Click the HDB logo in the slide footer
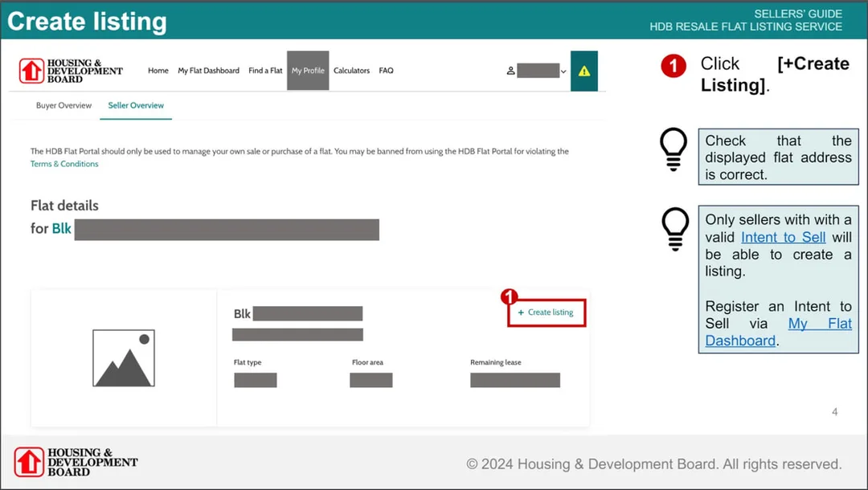Image resolution: width=868 pixels, height=490 pixels. 76,463
